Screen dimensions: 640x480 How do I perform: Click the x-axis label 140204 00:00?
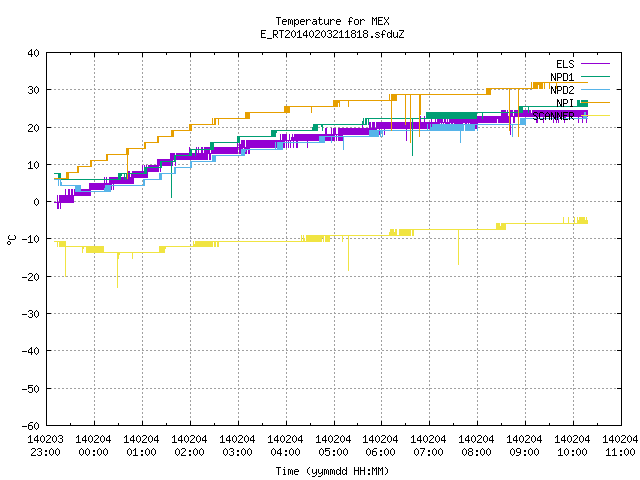point(93,446)
